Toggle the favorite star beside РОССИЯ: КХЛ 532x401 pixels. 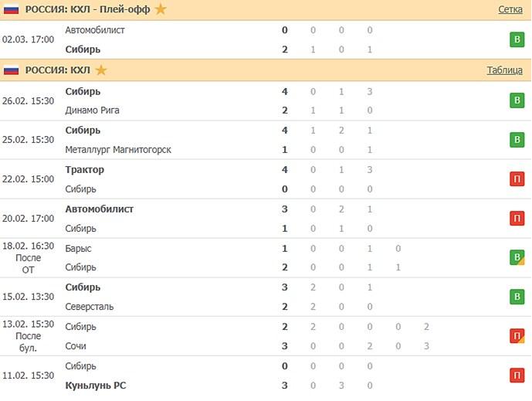(101, 70)
